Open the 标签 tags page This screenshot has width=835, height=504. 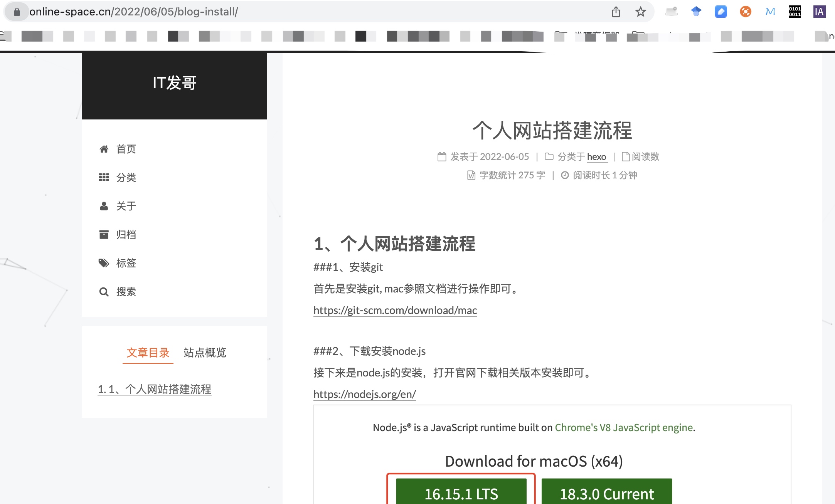pos(126,263)
